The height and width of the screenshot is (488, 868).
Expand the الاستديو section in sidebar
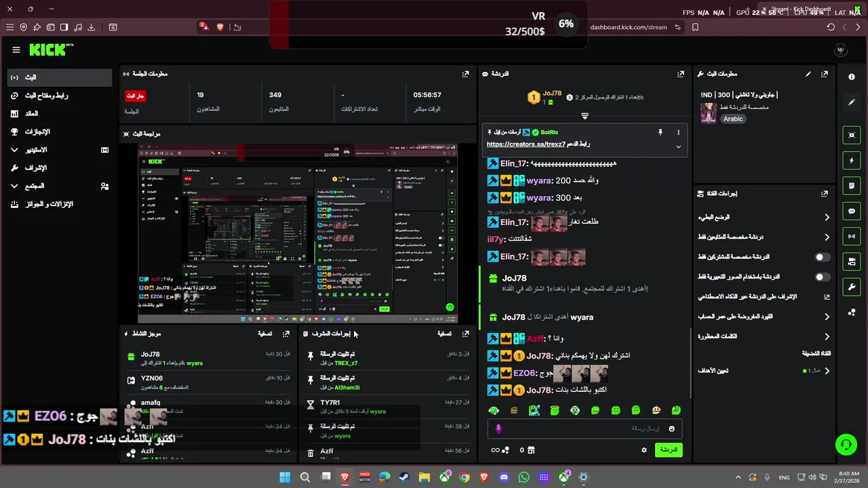click(x=60, y=150)
